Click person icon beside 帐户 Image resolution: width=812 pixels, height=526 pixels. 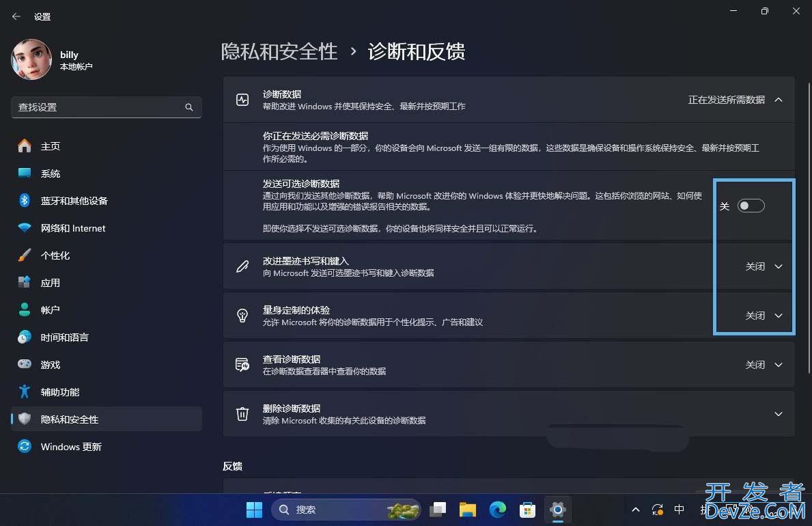[25, 310]
